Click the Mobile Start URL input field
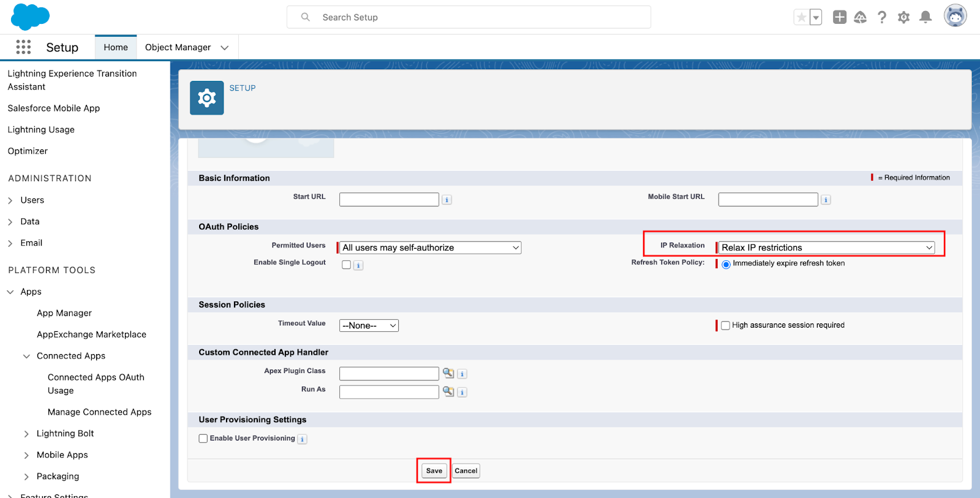This screenshot has width=980, height=498. click(x=768, y=200)
